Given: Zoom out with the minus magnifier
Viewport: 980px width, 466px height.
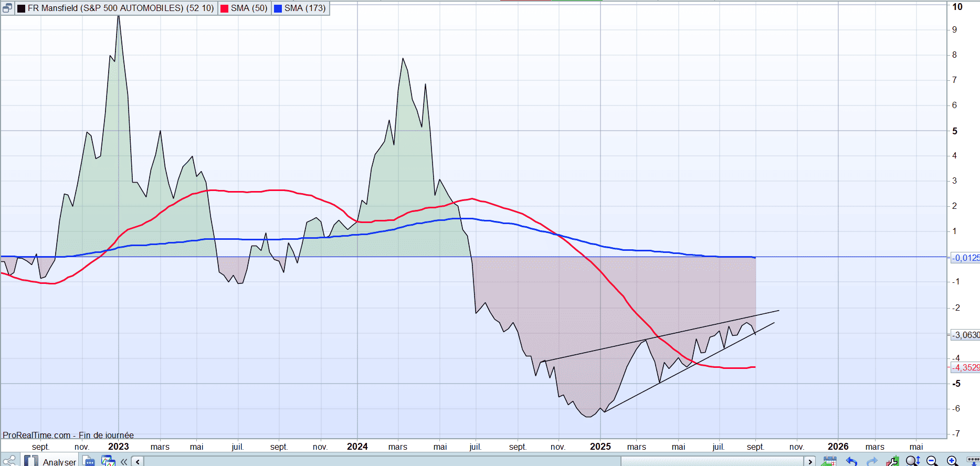Looking at the screenshot, I should point(933,461).
